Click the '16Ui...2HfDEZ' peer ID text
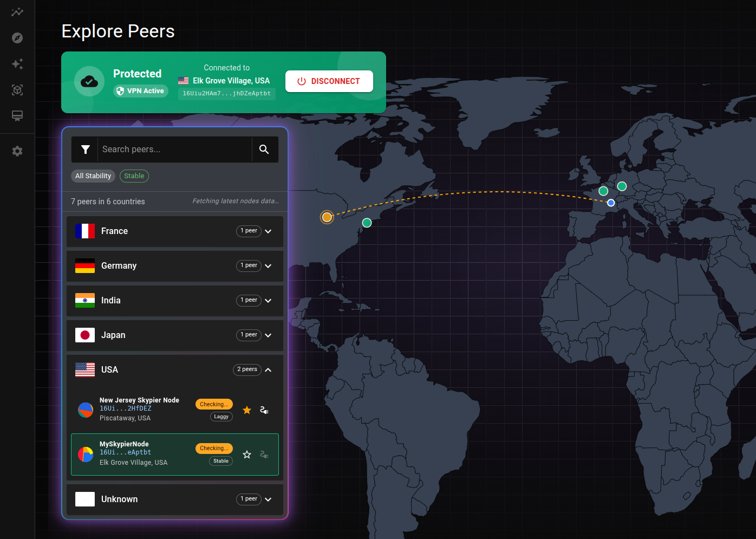 (126, 408)
